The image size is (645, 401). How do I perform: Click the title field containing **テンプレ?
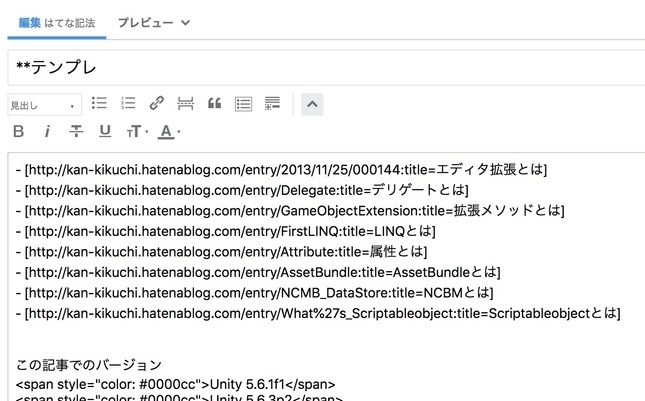(x=326, y=67)
